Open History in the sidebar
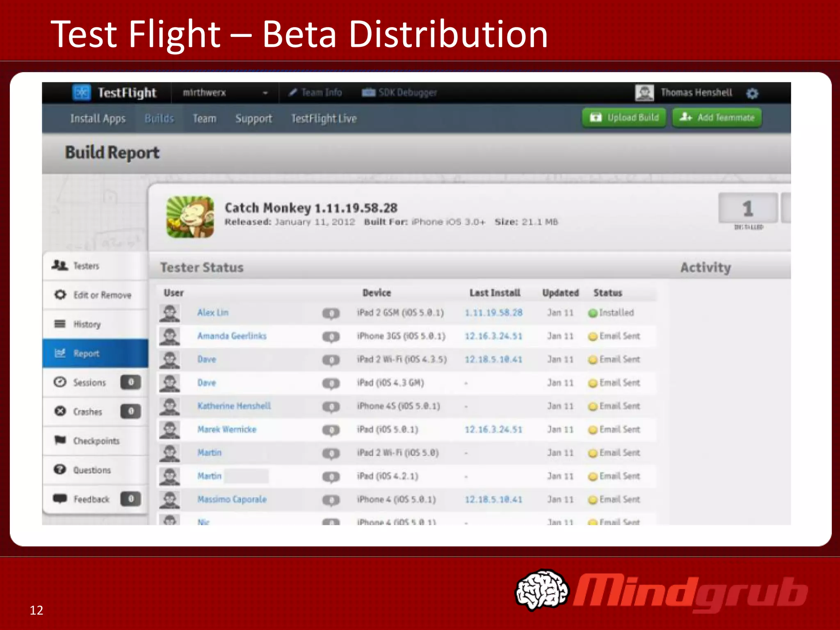Screen dimensions: 840x630 (95, 324)
